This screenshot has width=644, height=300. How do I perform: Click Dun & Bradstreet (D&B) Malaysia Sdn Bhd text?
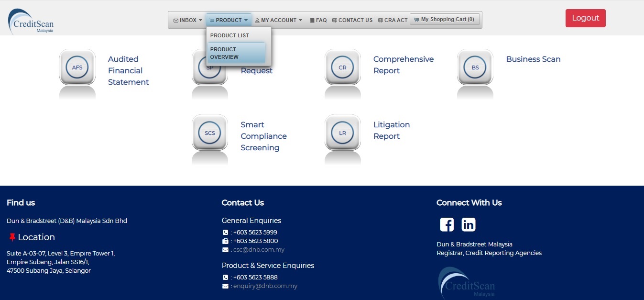[x=67, y=221]
